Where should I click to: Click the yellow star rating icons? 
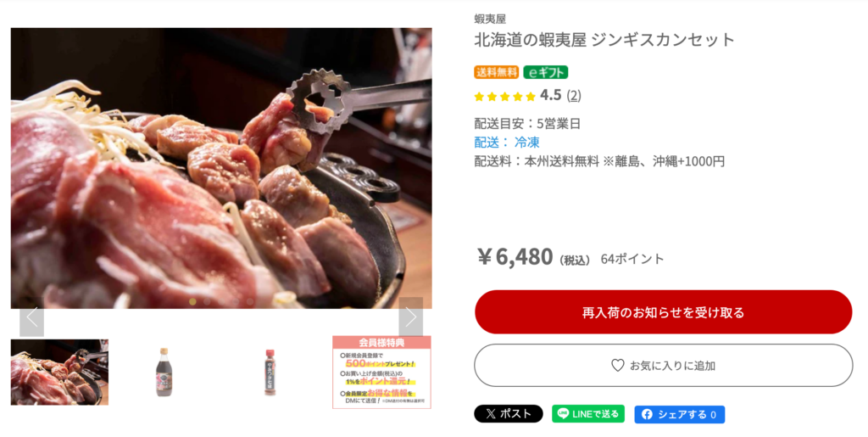[x=505, y=97]
